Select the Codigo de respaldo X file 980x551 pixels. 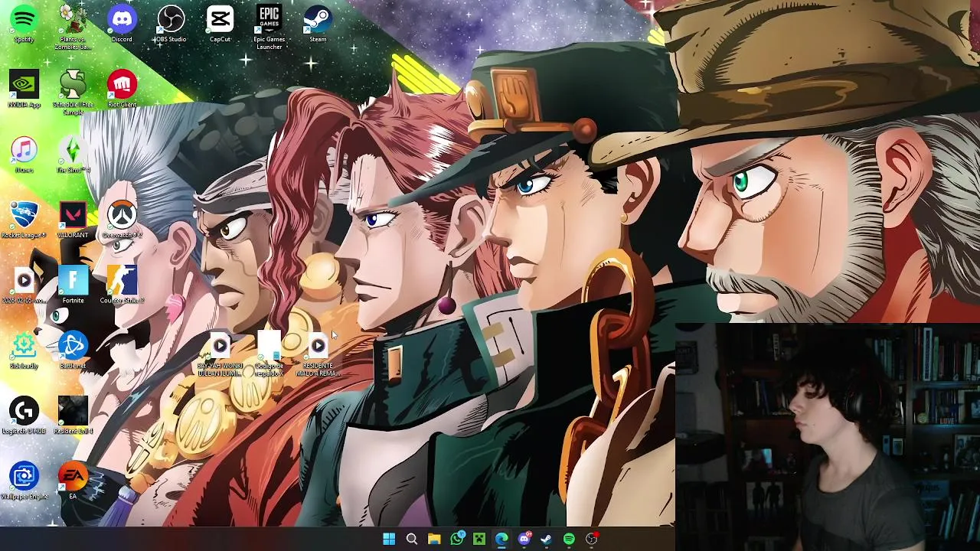269,354
